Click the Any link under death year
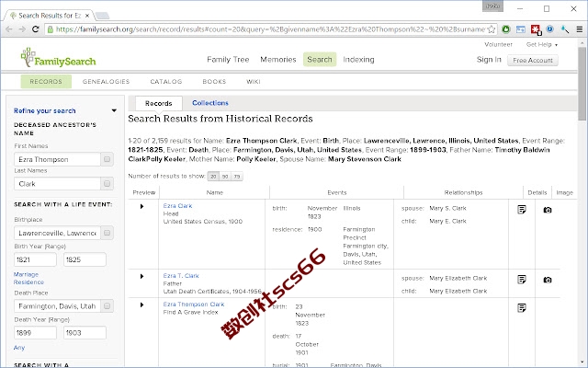 [x=19, y=348]
